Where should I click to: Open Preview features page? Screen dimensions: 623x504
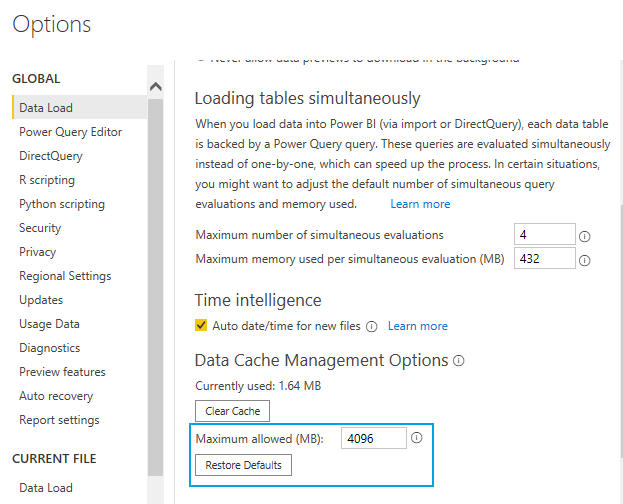pyautogui.click(x=62, y=372)
